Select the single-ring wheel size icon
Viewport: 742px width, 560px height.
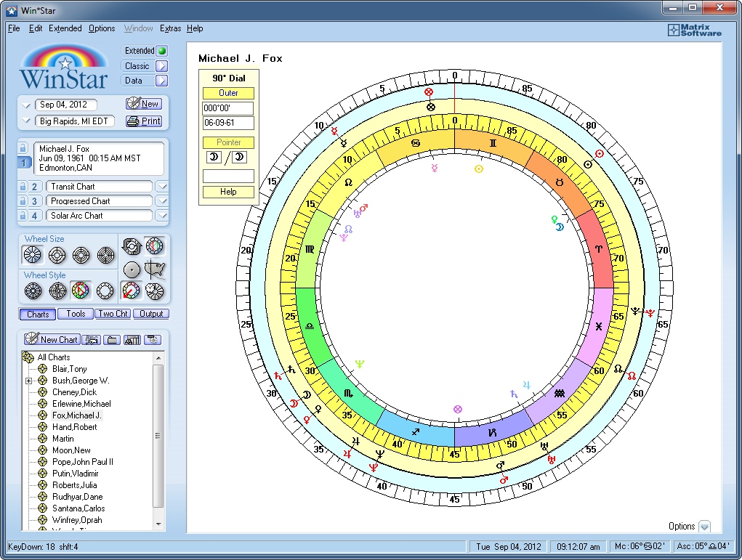click(x=33, y=255)
